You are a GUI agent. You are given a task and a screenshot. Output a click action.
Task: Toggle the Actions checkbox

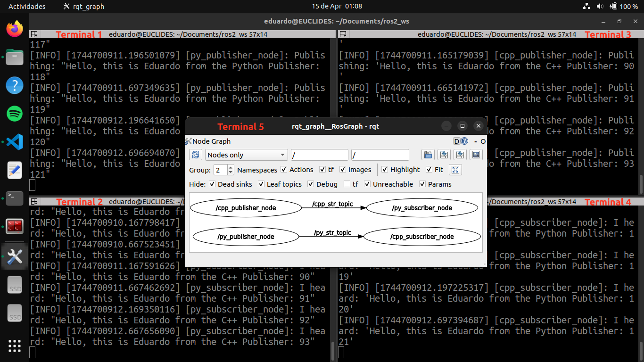[284, 170]
